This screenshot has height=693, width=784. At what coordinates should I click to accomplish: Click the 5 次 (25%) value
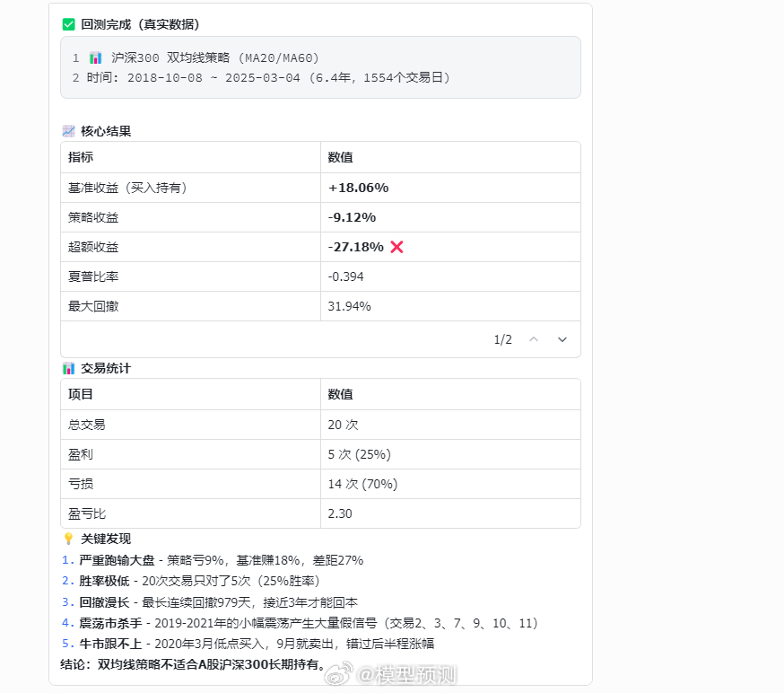point(360,454)
